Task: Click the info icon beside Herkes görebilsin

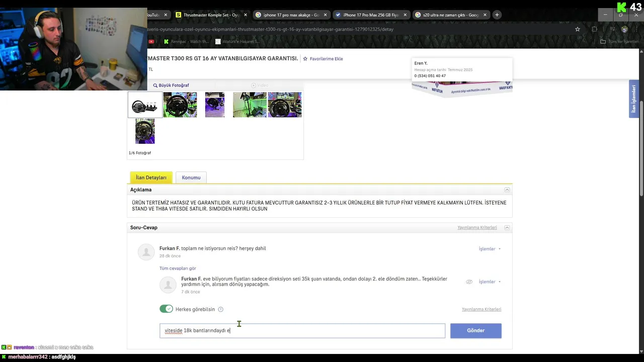Action: 220,309
